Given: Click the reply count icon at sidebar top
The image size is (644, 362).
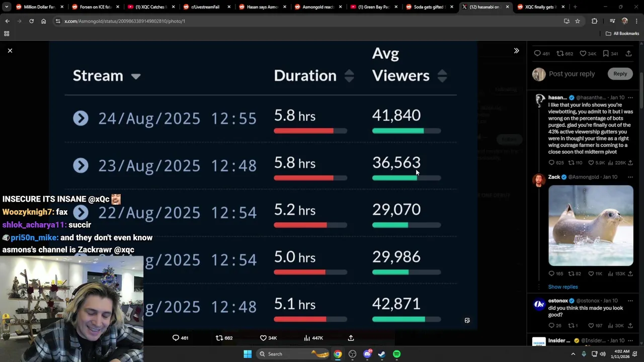Looking at the screenshot, I should click(x=537, y=53).
